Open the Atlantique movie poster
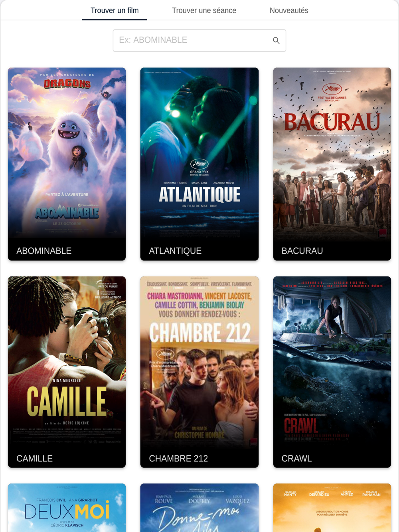The width and height of the screenshot is (399, 532). 199,164
